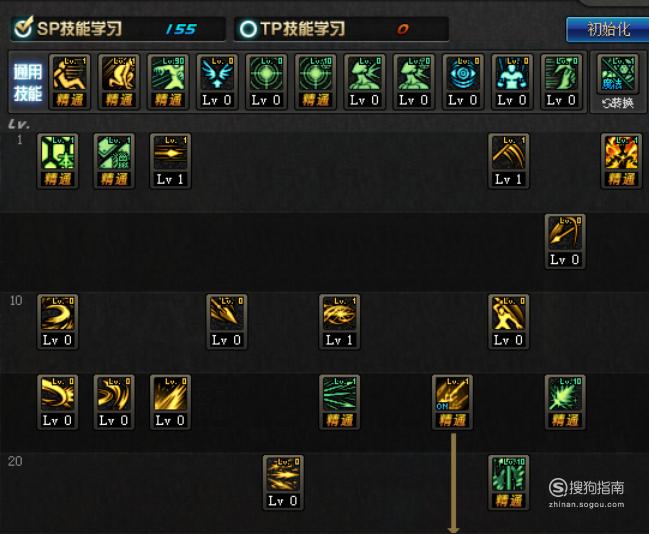Toggle the skill icon marked ON
This screenshot has width=649, height=534.
click(452, 402)
